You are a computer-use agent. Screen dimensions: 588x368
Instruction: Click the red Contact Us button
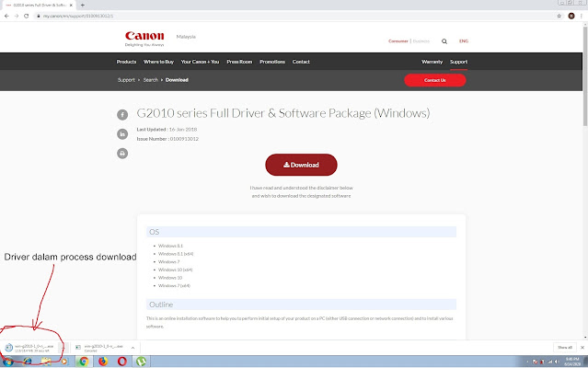tap(435, 80)
